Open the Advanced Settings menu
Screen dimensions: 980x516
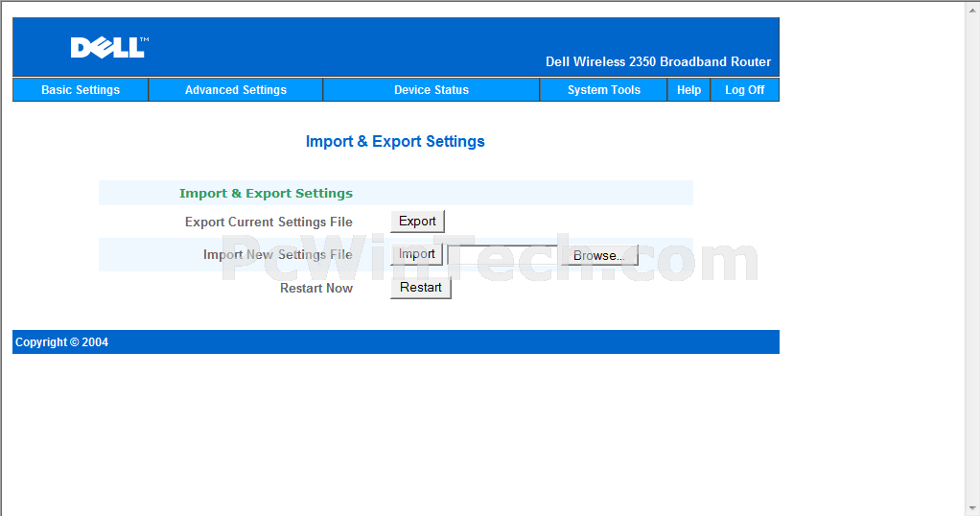click(236, 90)
